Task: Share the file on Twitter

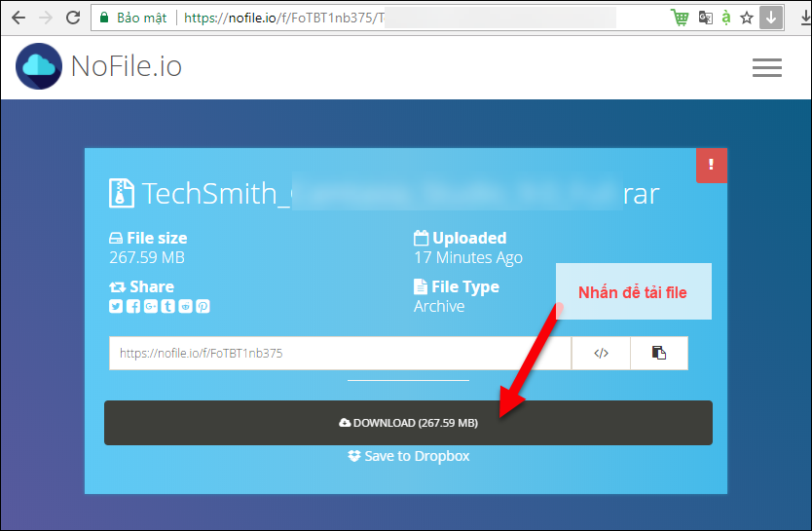Action: [116, 306]
